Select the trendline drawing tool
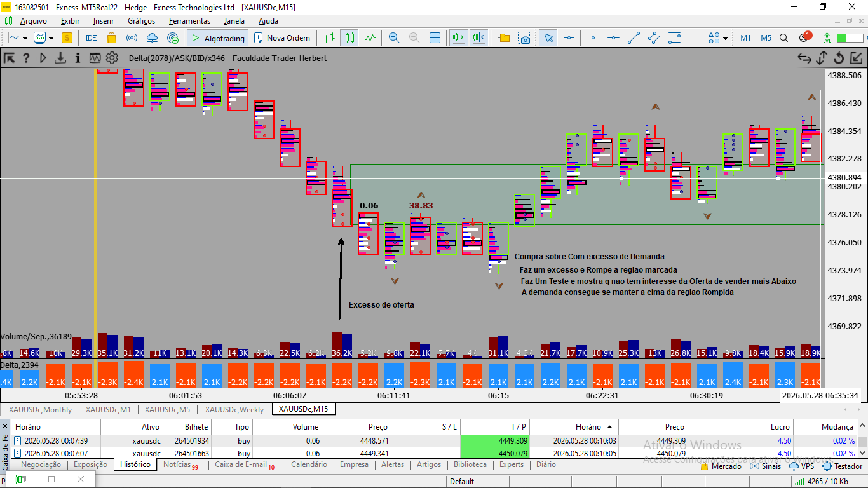The height and width of the screenshot is (488, 868). 634,38
